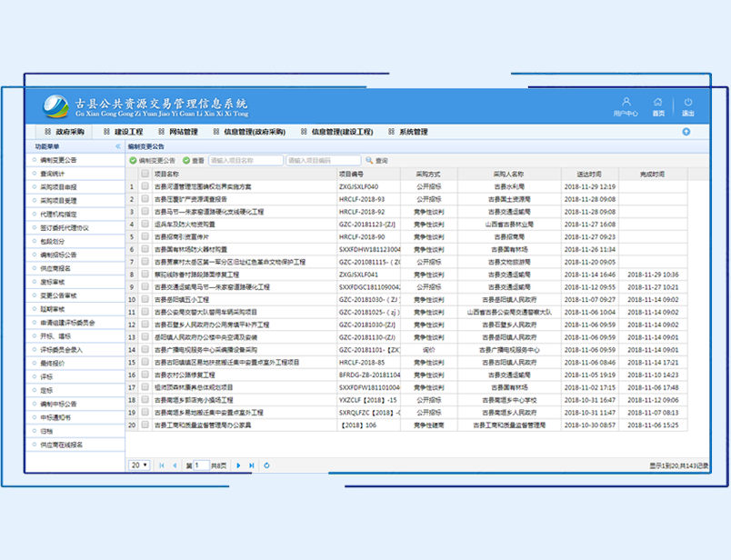This screenshot has height=560, width=731.
Task: Check the row 1 checkbox
Action: [x=145, y=186]
